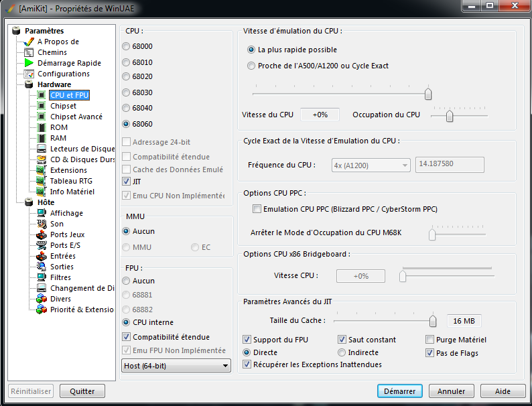This screenshot has width=532, height=406.
Task: Click the Arrêter le Mode d'Occupation M68K slider
Action: pyautogui.click(x=458, y=234)
